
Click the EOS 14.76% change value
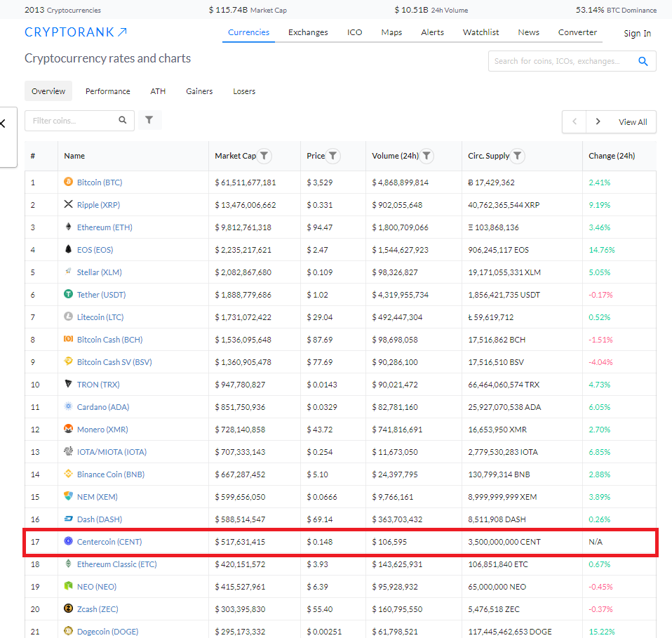click(x=602, y=250)
